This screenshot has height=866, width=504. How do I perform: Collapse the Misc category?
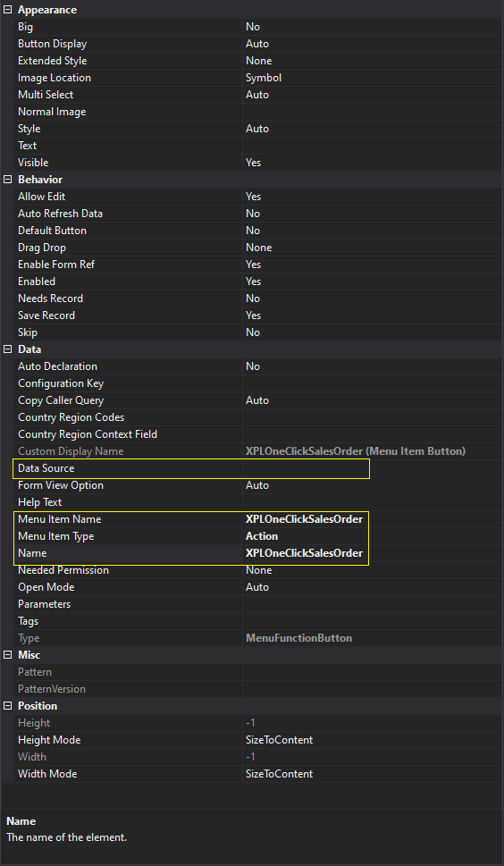8,655
